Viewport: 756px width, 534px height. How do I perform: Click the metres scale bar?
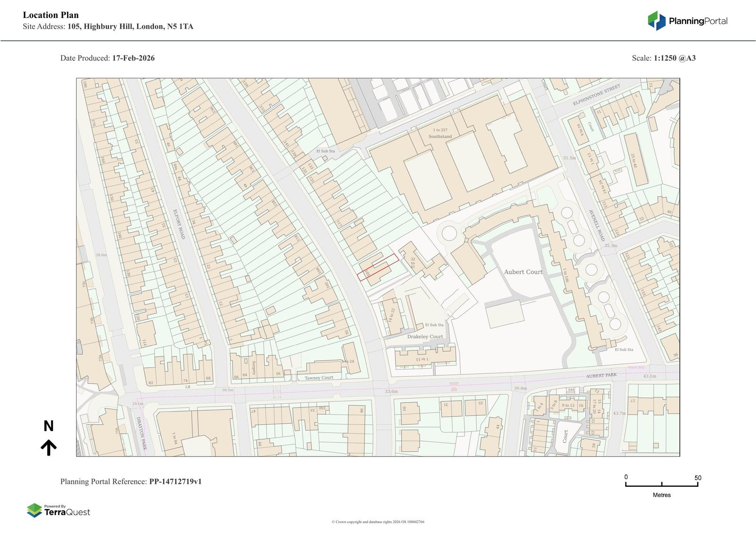point(661,484)
